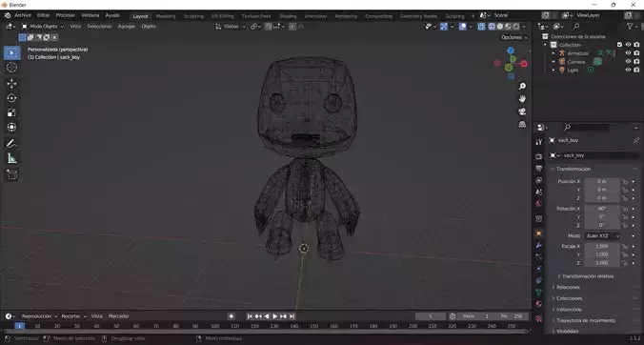Switch perspective/orthographic grid icon
The height and width of the screenshot is (345, 644).
522,124
